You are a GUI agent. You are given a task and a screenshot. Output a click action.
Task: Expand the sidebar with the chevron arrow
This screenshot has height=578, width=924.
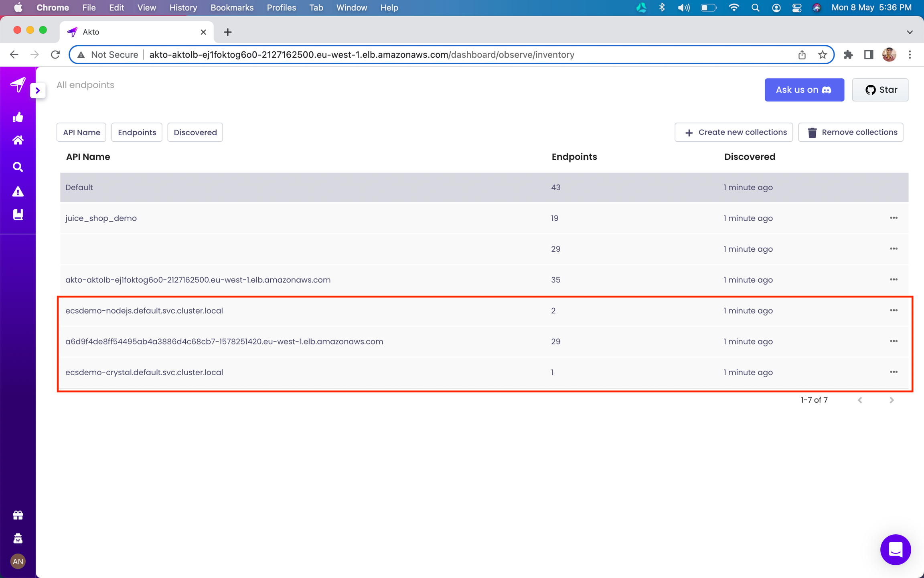pos(38,90)
